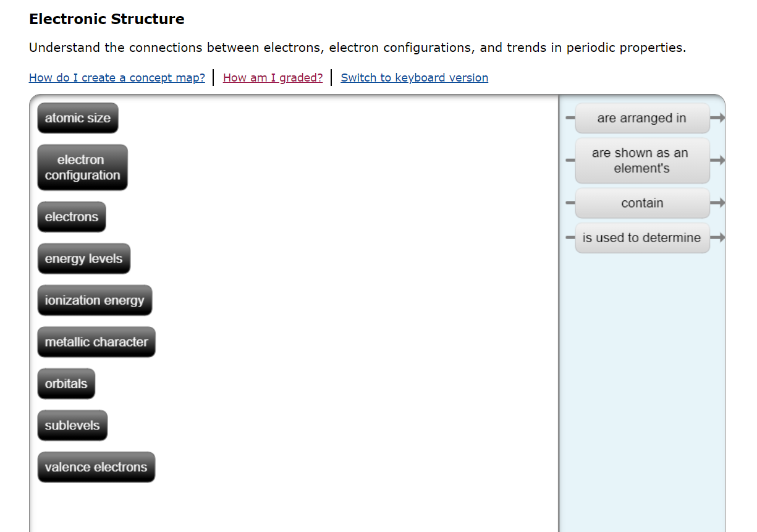Switch to keyboard version of the activity

coord(414,77)
